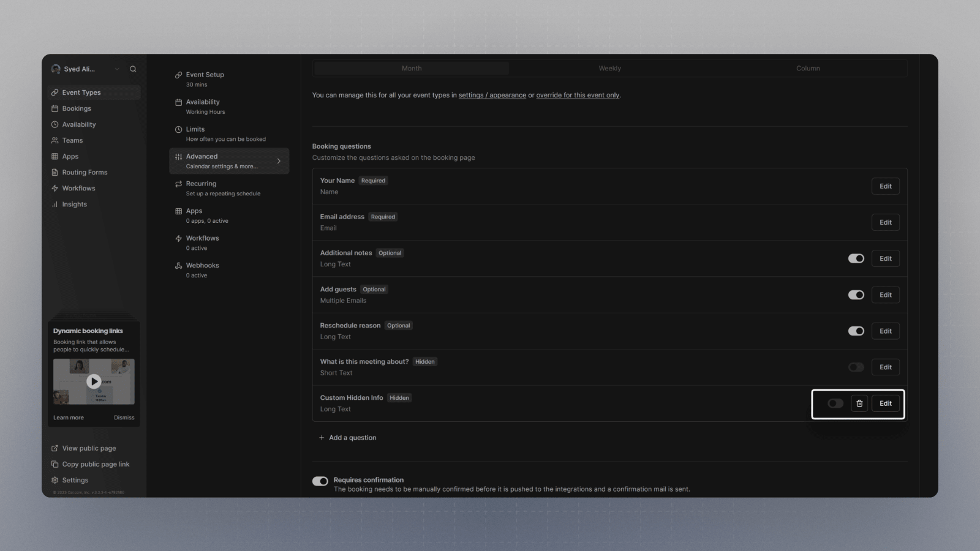
Task: Toggle Requires confirmation switch
Action: tap(320, 481)
